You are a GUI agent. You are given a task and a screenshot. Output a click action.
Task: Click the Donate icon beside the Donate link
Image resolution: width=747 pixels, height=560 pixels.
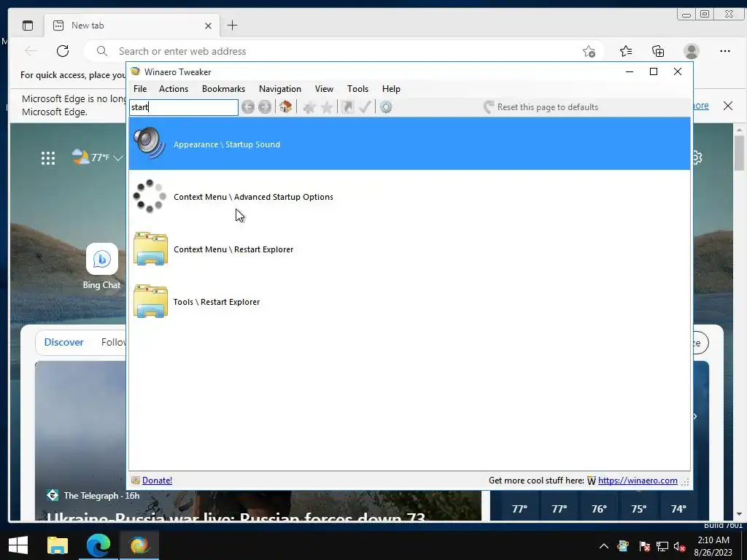135,481
